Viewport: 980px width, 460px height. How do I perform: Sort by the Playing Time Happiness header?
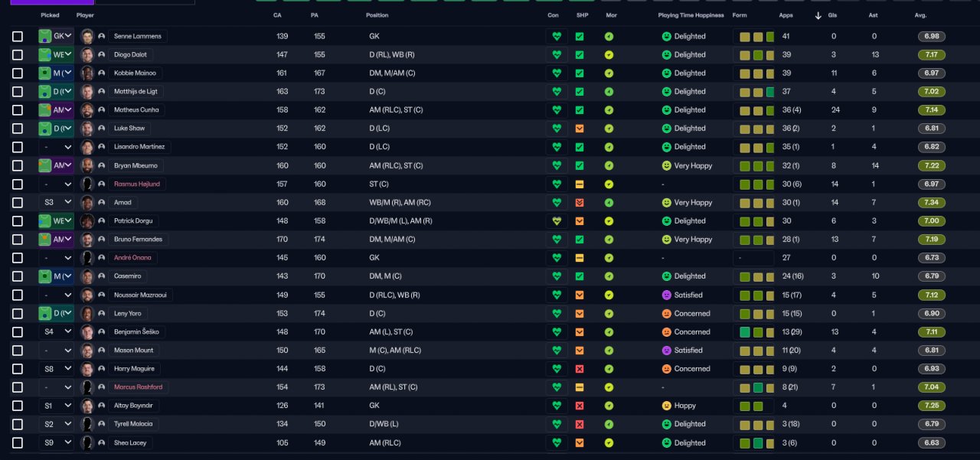click(x=691, y=15)
